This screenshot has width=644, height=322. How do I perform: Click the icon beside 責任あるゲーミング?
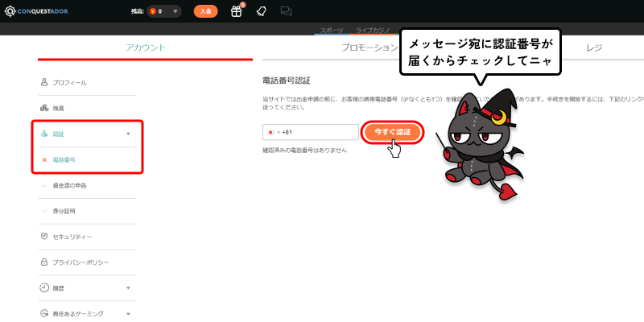(44, 313)
